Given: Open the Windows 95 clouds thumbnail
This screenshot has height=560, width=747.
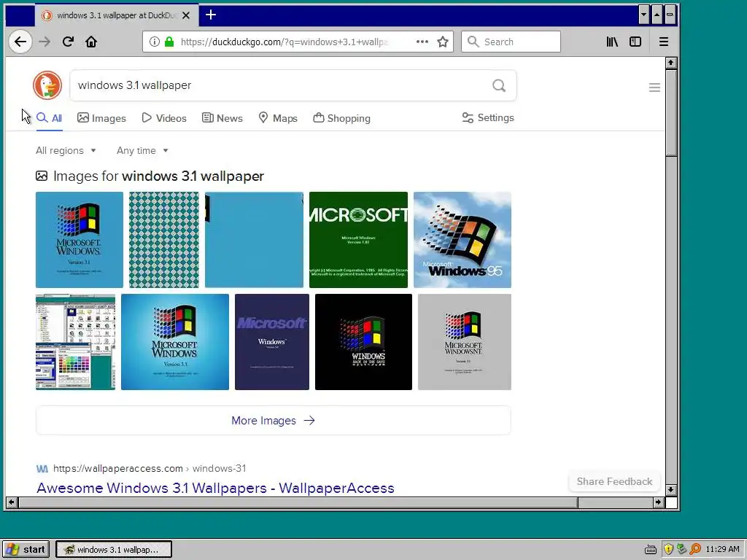Looking at the screenshot, I should pos(462,240).
